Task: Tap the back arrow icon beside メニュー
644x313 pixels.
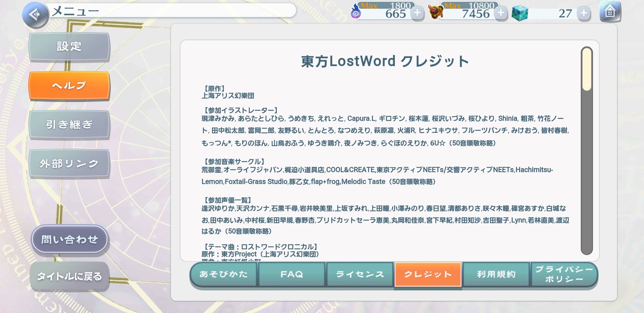Action: point(35,15)
